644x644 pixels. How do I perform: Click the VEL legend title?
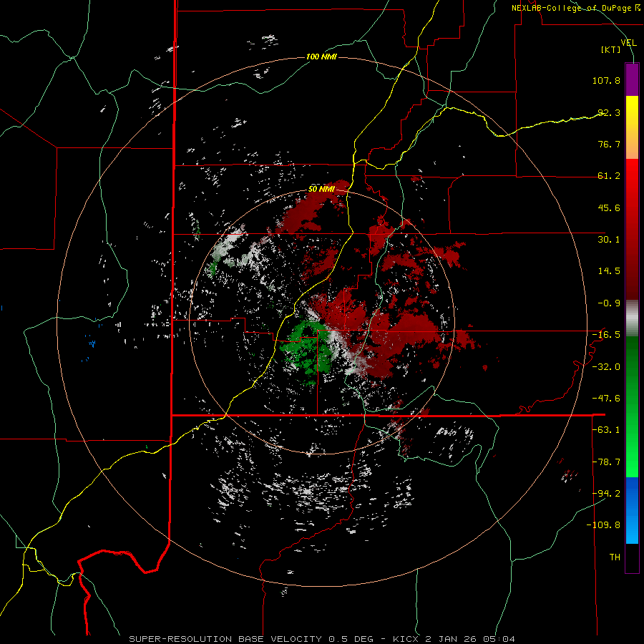(x=628, y=43)
